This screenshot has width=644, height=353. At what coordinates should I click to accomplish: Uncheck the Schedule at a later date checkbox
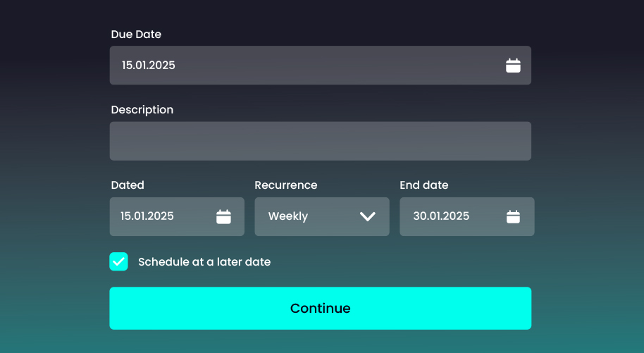118,261
